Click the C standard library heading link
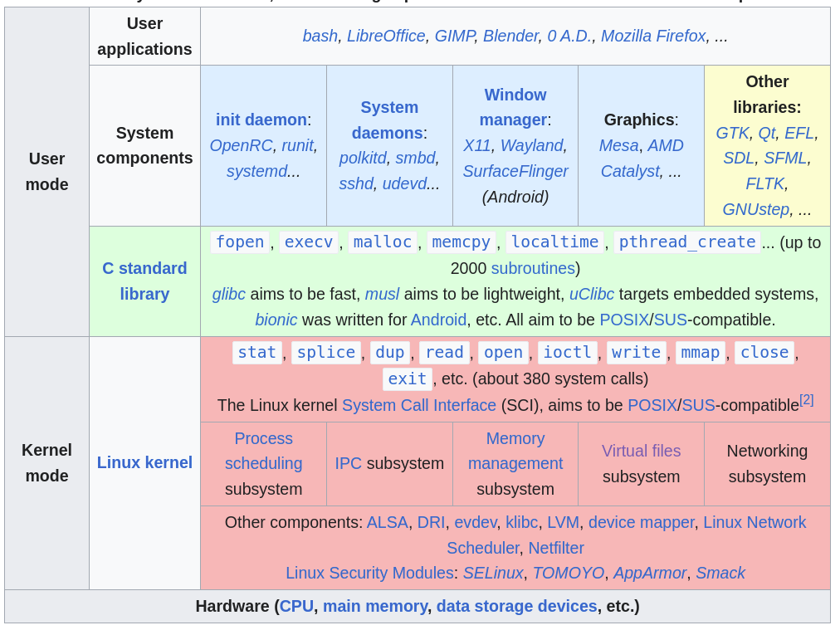 coord(144,281)
